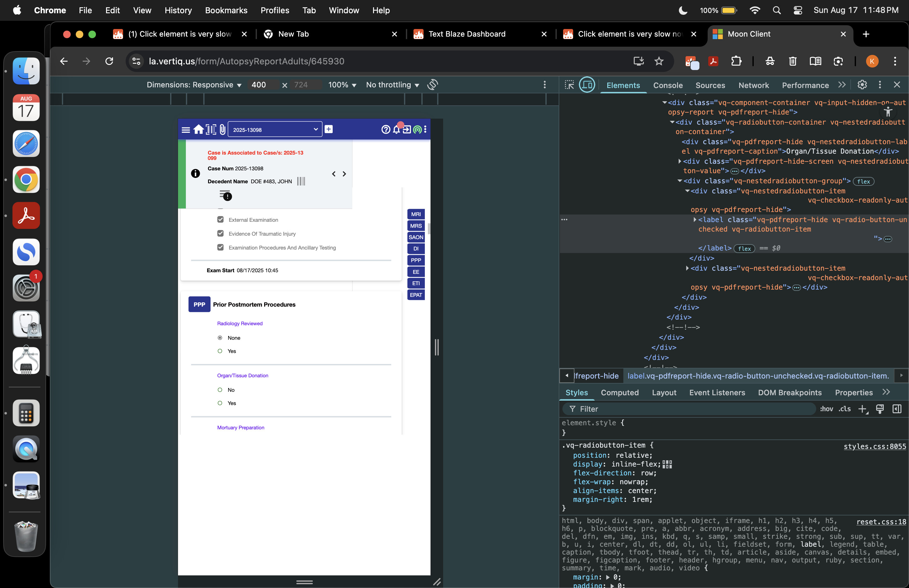Jump to the EPAT section button
This screenshot has width=909, height=588.
[416, 295]
